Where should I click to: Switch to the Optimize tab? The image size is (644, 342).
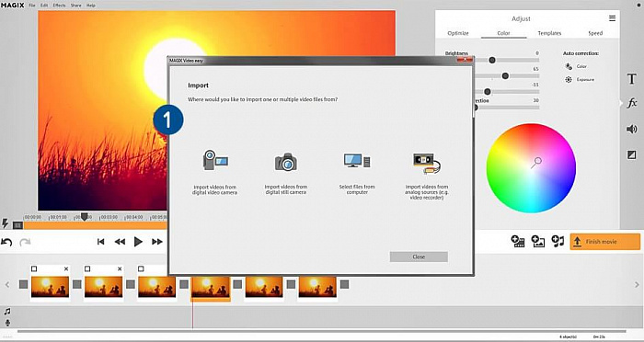click(x=458, y=33)
